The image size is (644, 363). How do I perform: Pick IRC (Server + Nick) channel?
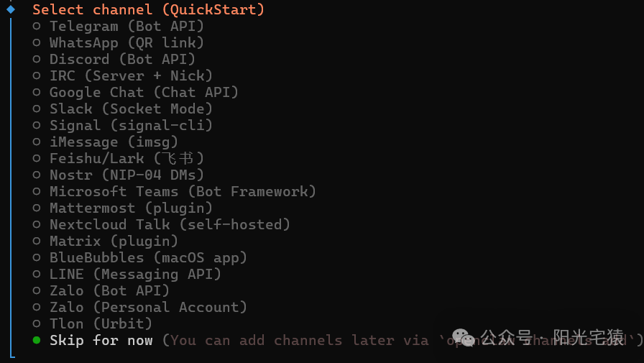122,75
